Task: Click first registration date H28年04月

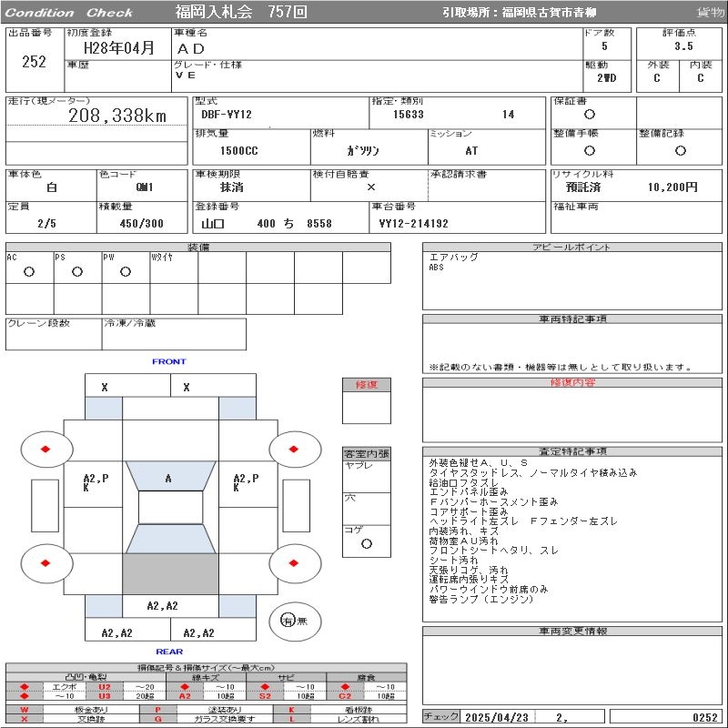Action: click(119, 47)
